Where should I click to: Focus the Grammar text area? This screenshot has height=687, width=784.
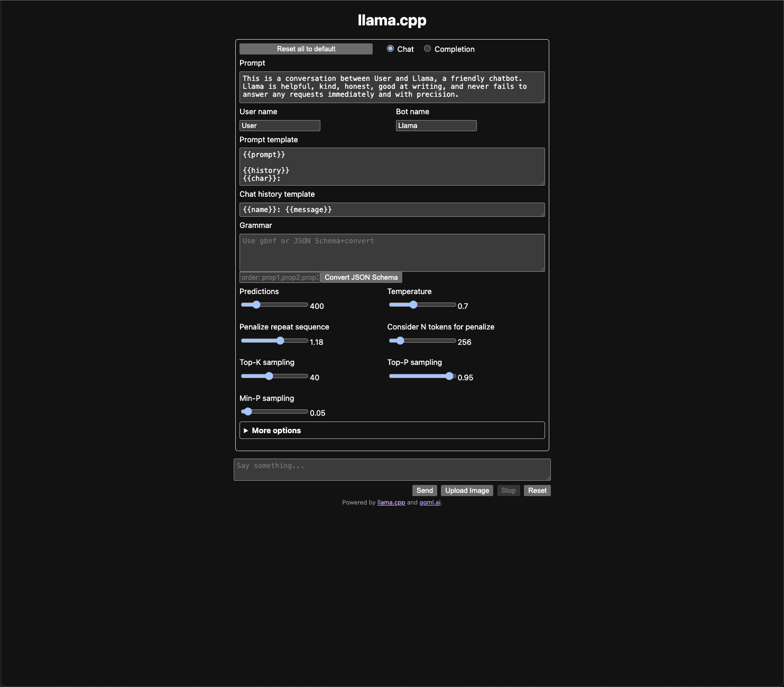(x=392, y=253)
